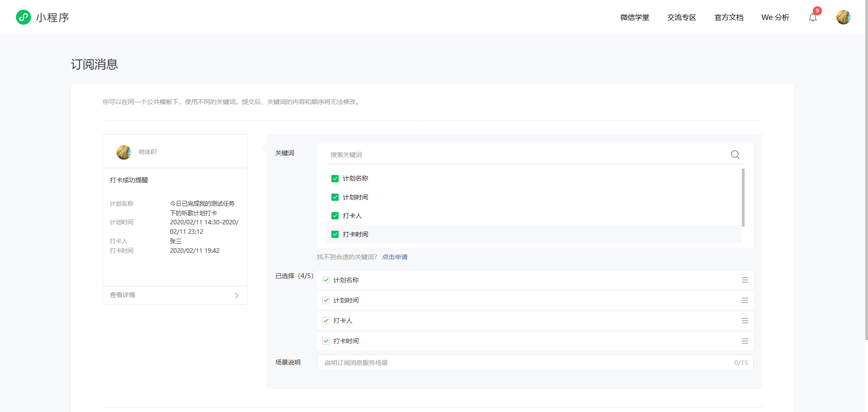Viewport: 868px width, 412px height.
Task: Click the 点击申请 link
Action: [395, 257]
